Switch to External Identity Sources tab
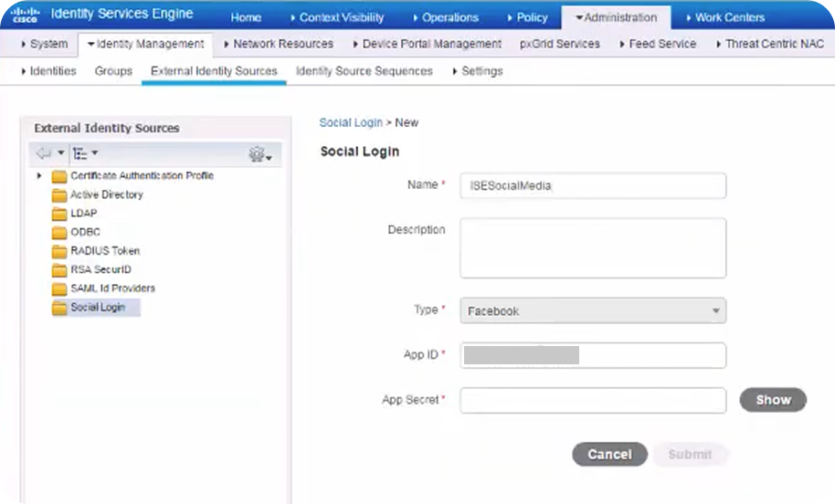The image size is (835, 504). (214, 71)
